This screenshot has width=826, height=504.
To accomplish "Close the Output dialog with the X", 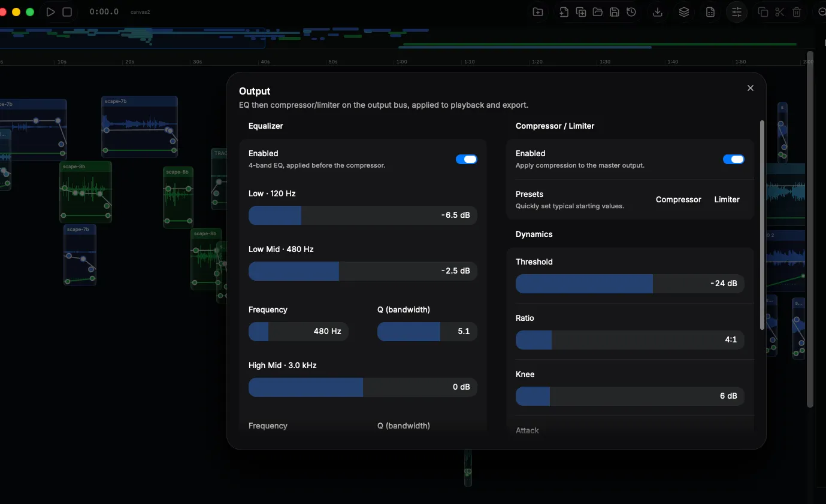I will 751,88.
